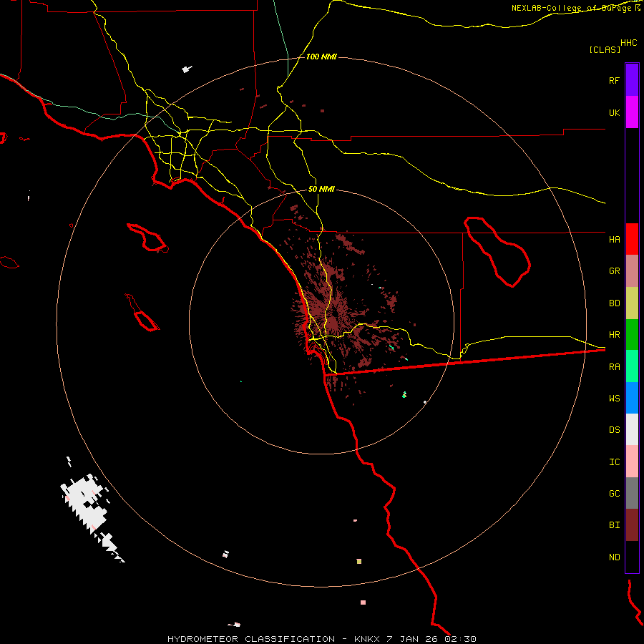The image size is (644, 644).
Task: Click the Salton Sea outline on the map
Action: click(497, 252)
